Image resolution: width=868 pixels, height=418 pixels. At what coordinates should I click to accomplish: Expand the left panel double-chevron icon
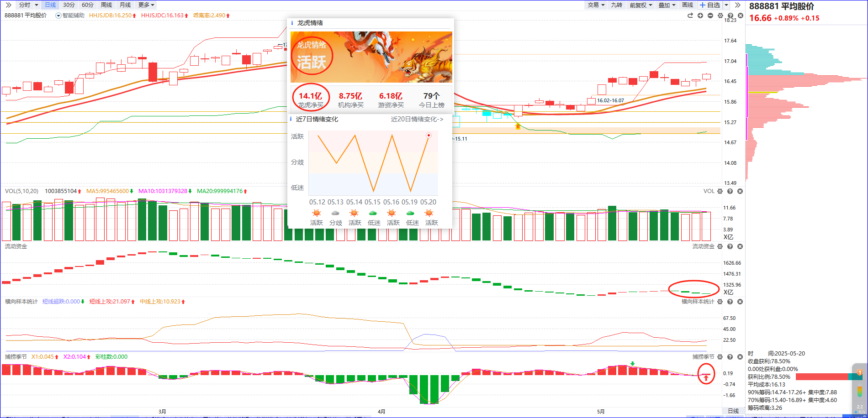pos(8,5)
